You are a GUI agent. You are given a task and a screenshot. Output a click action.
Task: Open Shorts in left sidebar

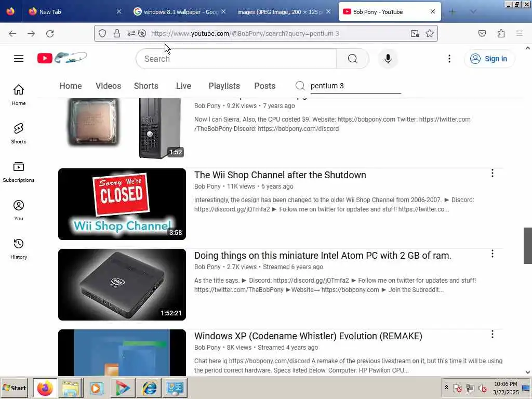pyautogui.click(x=19, y=134)
